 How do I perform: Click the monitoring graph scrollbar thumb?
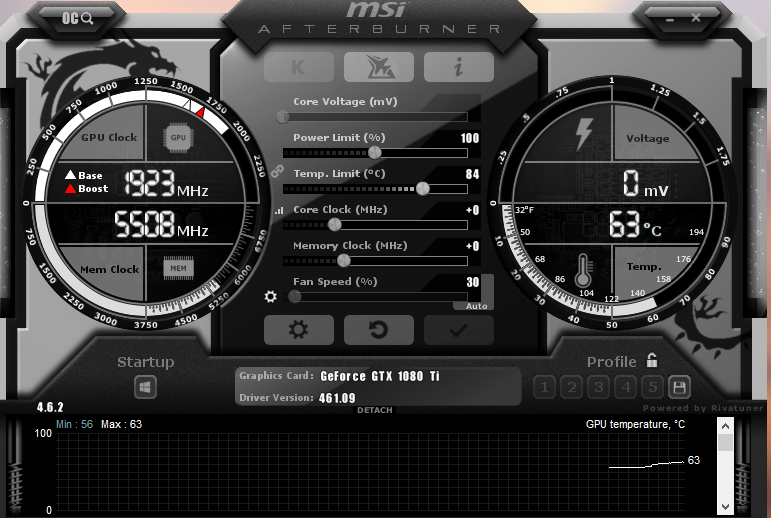coord(725,442)
